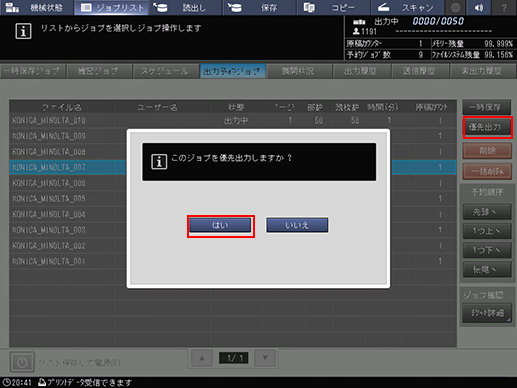Open チケット詳細 ticket details button
Image resolution: width=517 pixels, height=388 pixels.
point(487,313)
